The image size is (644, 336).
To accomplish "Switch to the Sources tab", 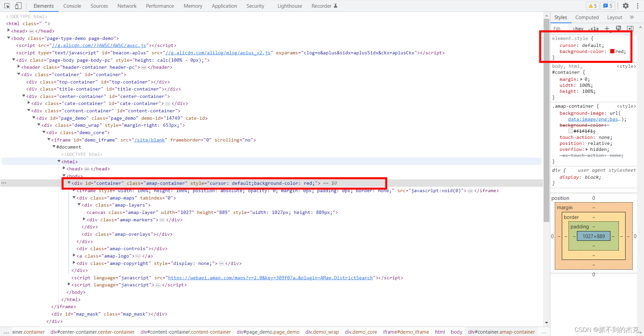I will point(99,6).
